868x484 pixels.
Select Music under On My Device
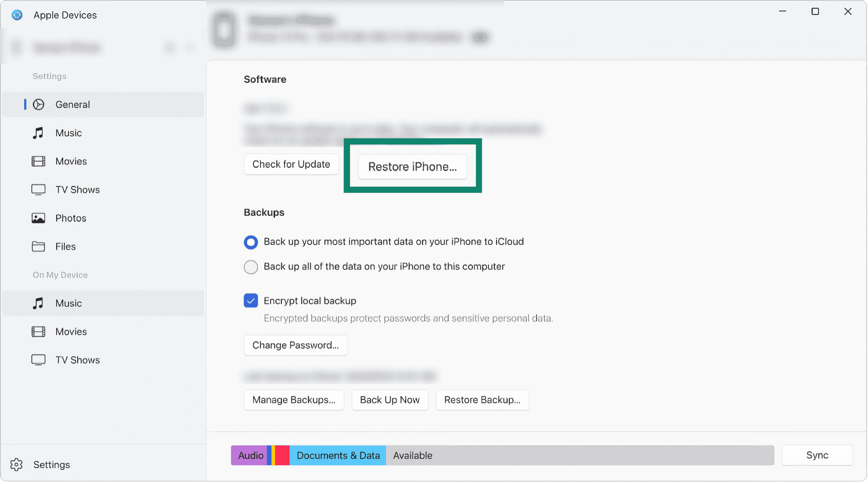(x=103, y=303)
